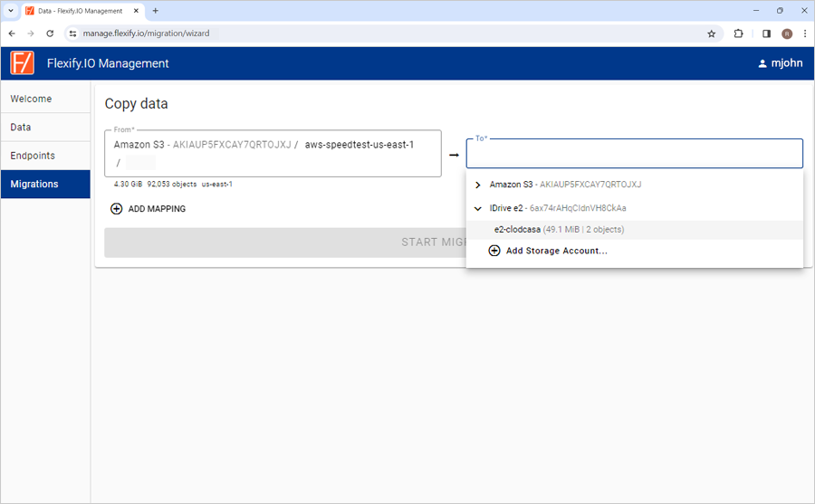
Task: Click the From source field
Action: point(273,153)
